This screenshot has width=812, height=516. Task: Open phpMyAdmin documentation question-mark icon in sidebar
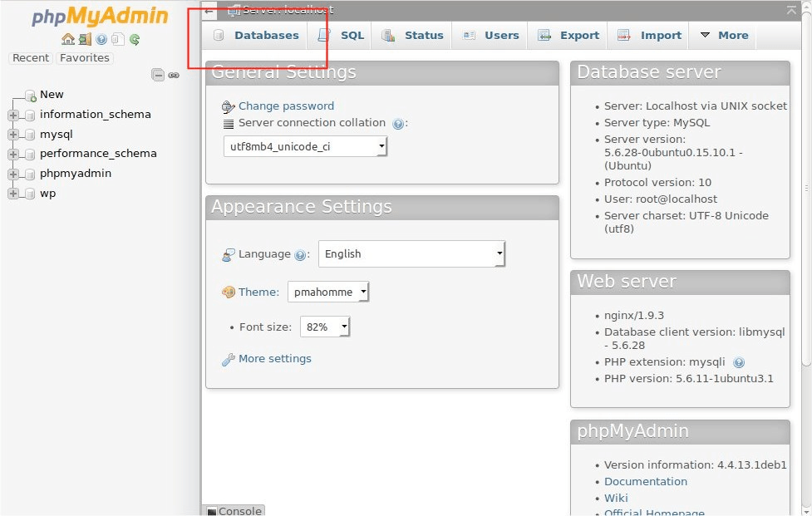pyautogui.click(x=101, y=39)
